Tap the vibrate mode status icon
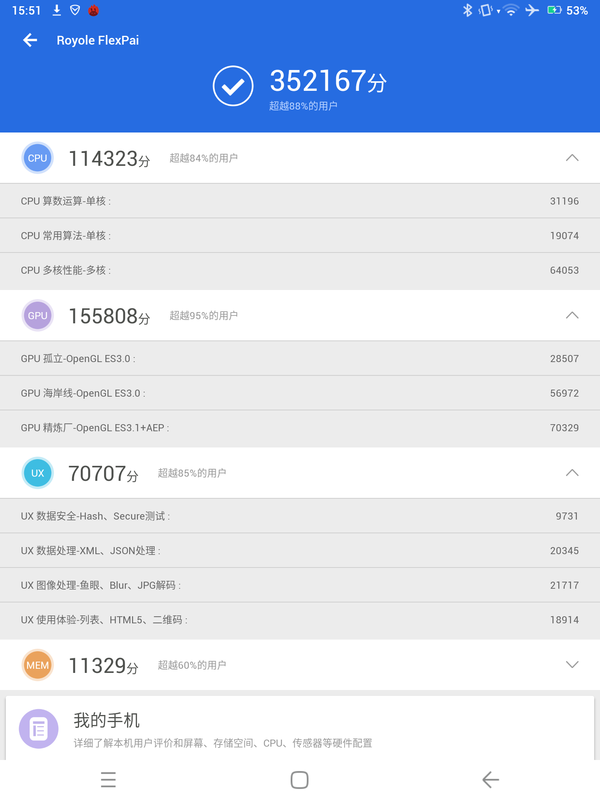The height and width of the screenshot is (800, 600). [486, 10]
